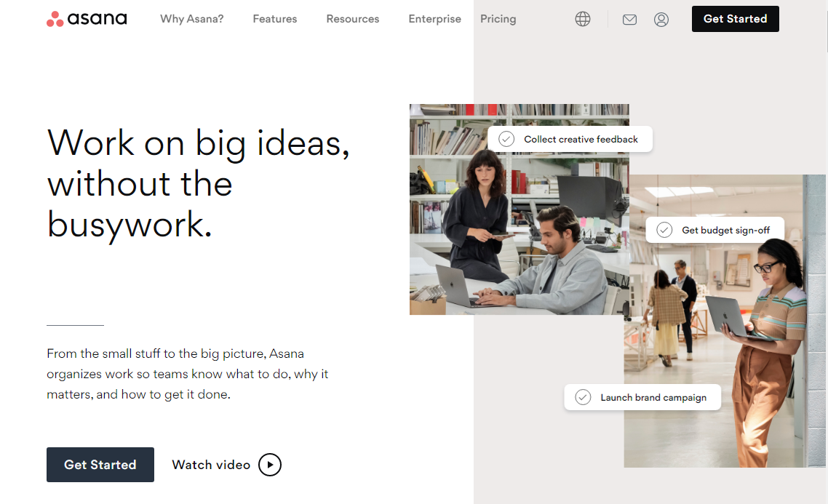Click the paragraph starting From the small stuff
The image size is (828, 504).
(188, 374)
